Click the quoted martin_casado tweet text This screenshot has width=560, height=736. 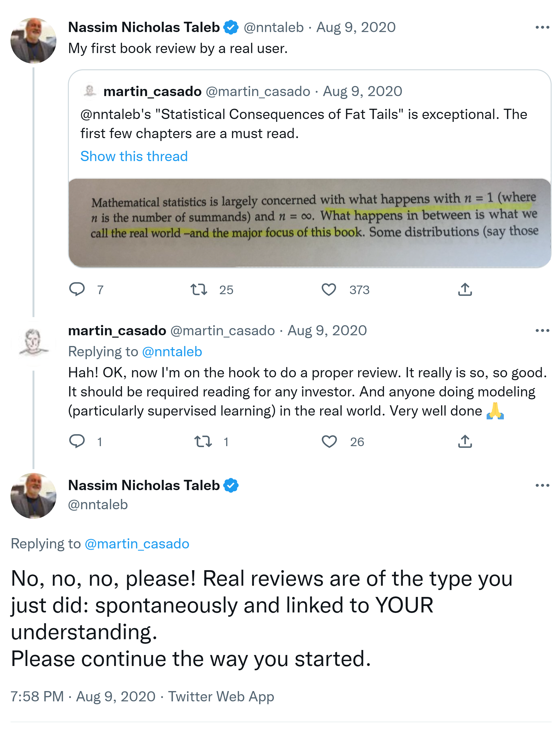(303, 124)
